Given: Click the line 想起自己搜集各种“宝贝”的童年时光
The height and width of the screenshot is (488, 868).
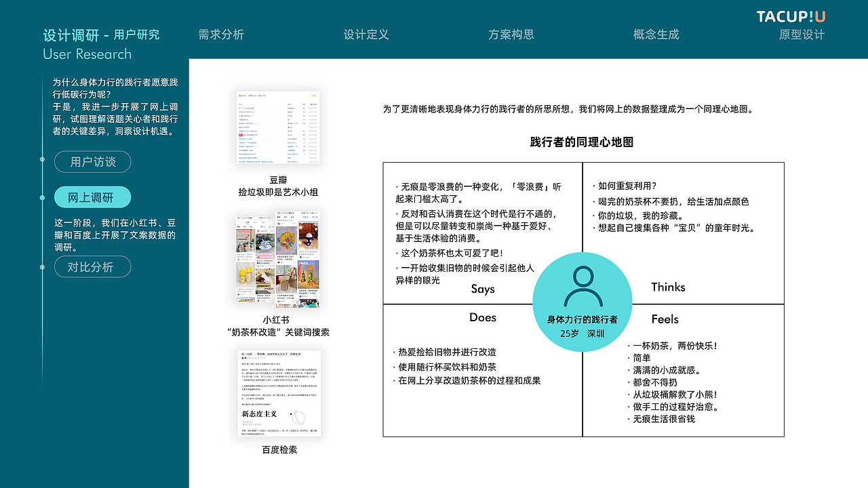Looking at the screenshot, I should pos(673,228).
